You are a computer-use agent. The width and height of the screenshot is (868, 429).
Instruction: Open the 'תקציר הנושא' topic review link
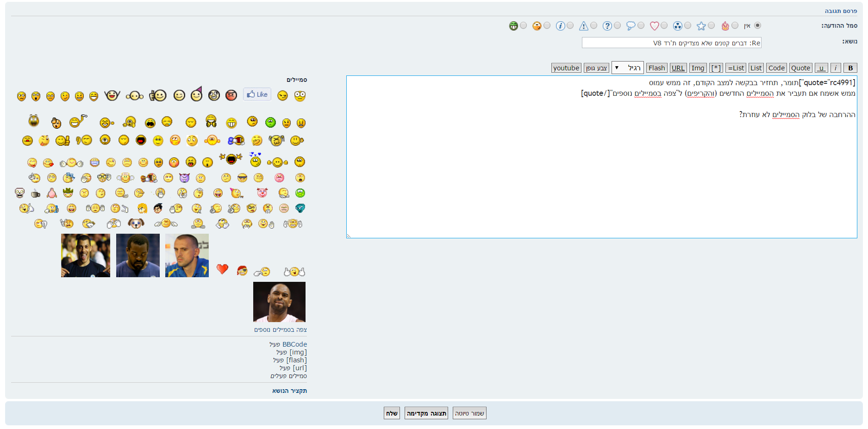pyautogui.click(x=289, y=391)
